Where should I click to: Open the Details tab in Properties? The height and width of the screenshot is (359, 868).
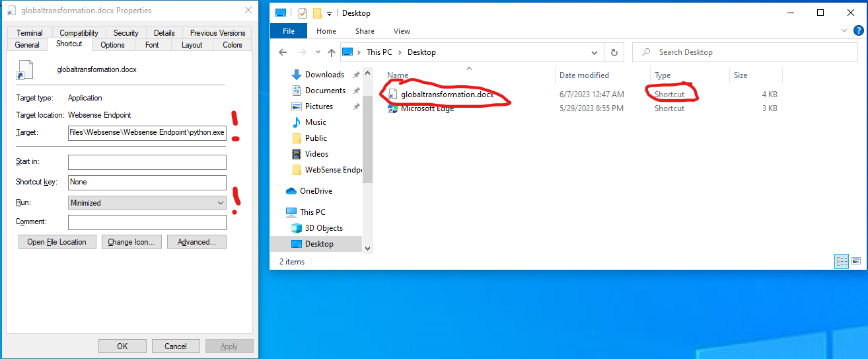[x=164, y=32]
